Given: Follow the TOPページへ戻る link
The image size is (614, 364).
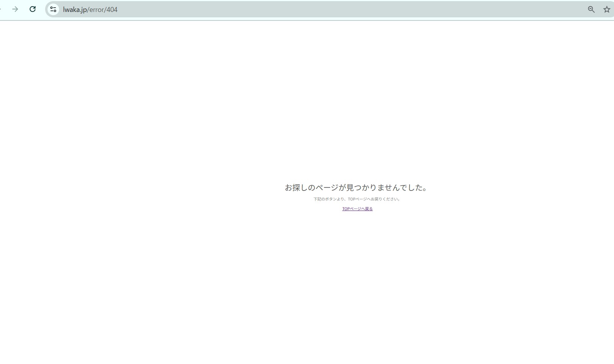Looking at the screenshot, I should pos(358,209).
